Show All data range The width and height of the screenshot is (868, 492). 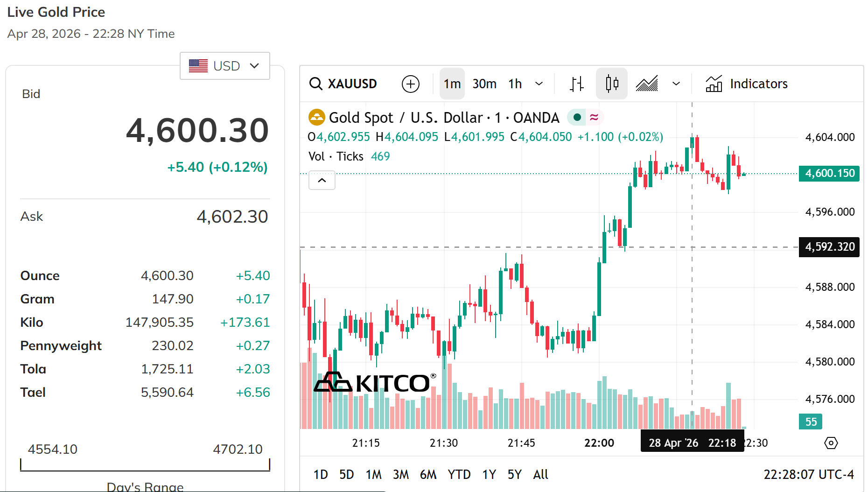(540, 475)
